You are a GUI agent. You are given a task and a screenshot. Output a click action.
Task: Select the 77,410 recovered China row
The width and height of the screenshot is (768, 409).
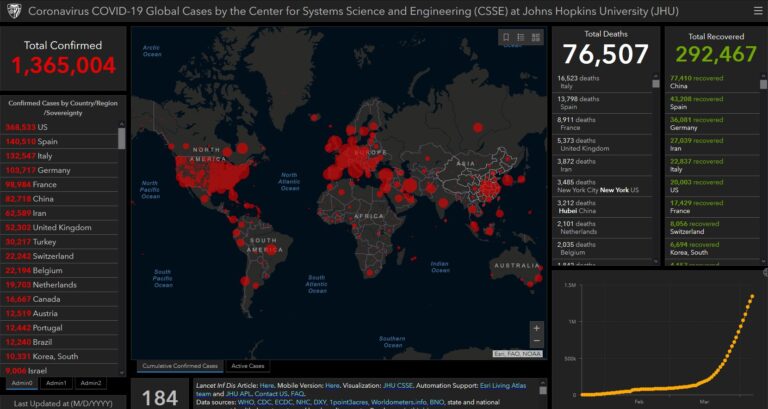pyautogui.click(x=713, y=82)
